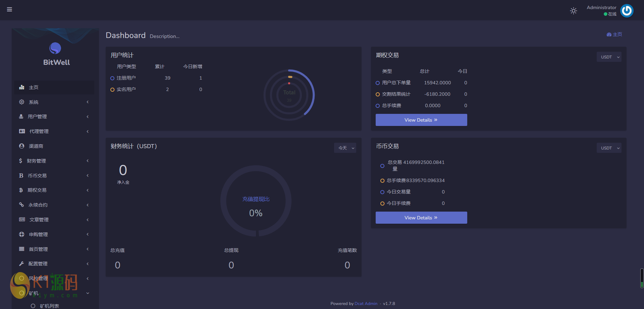Open the 文章管理 sidebar menu
The width and height of the screenshot is (644, 309).
pos(54,220)
